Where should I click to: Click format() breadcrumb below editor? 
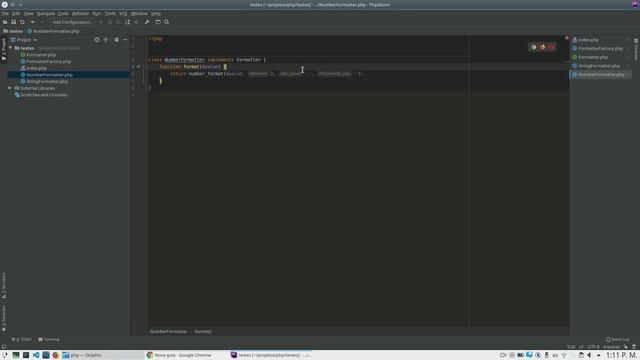click(203, 331)
